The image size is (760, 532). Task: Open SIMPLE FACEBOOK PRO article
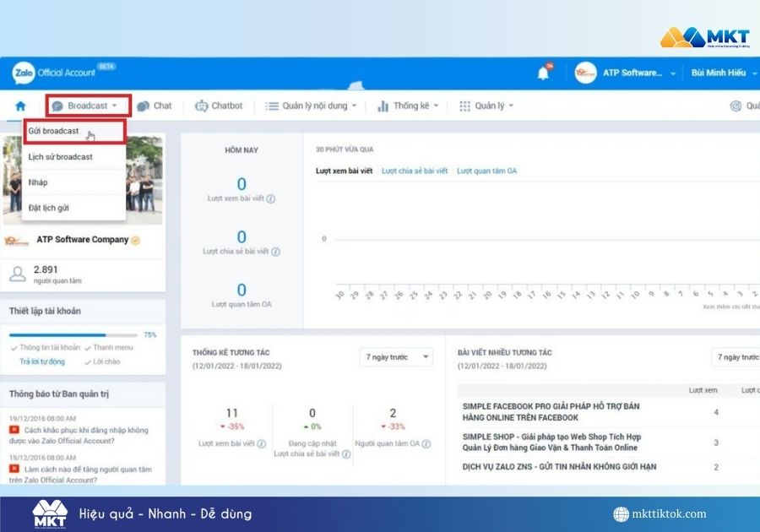pyautogui.click(x=551, y=412)
